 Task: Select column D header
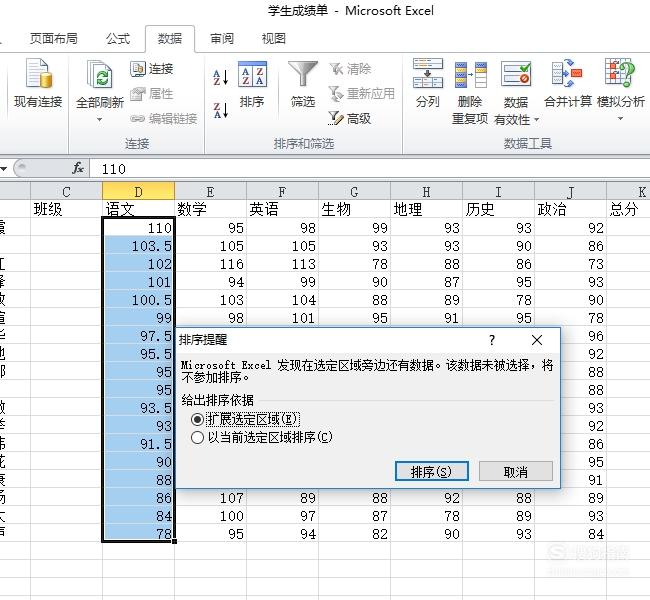[x=138, y=191]
